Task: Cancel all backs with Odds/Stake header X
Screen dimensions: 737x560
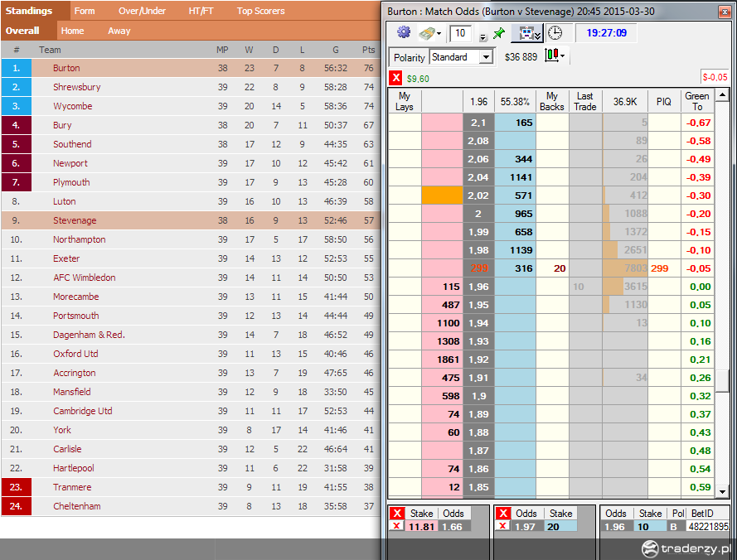Action: (503, 513)
